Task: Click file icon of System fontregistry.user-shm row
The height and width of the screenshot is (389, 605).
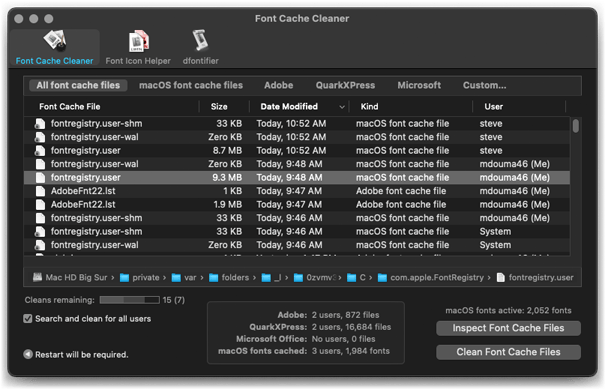Action: 39,232
